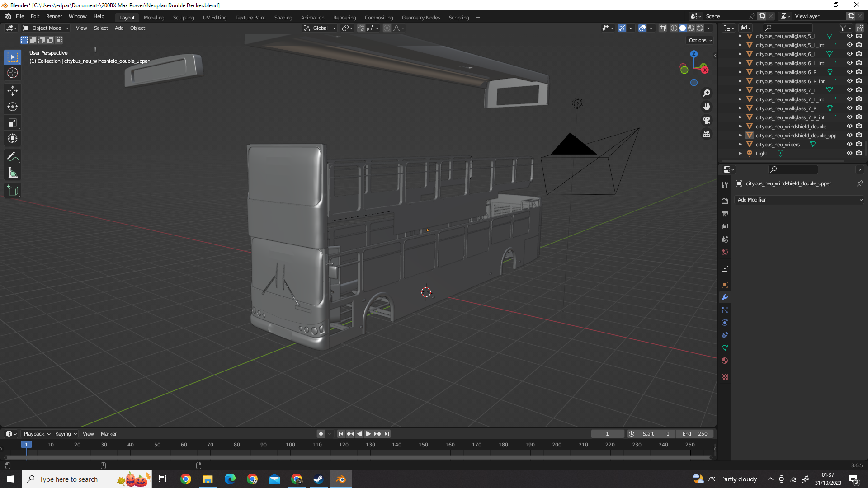The image size is (868, 488).
Task: Select the Measure tool
Action: point(13,173)
